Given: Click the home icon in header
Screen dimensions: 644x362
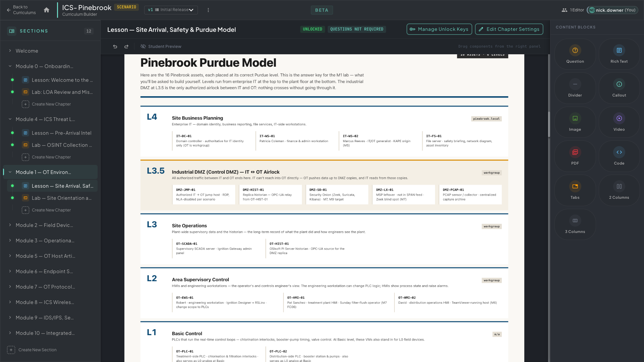Looking at the screenshot, I should coord(47,10).
